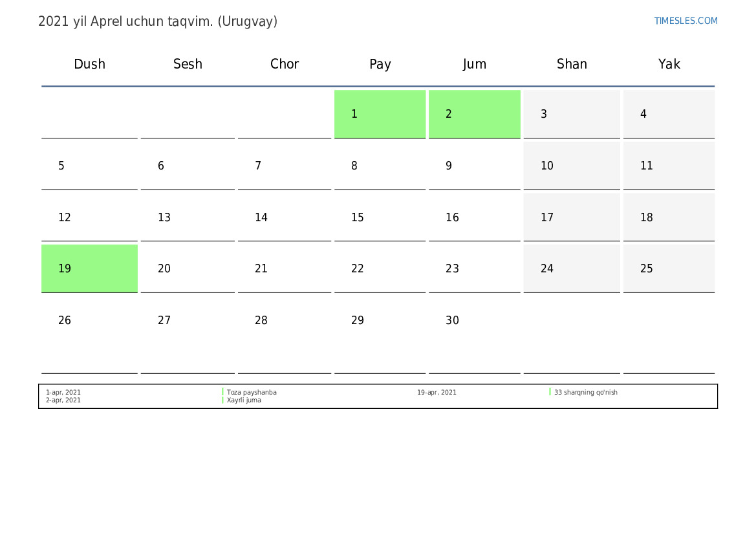The height and width of the screenshot is (535, 756).
Task: Select date 21 in the calendar
Action: 285,268
